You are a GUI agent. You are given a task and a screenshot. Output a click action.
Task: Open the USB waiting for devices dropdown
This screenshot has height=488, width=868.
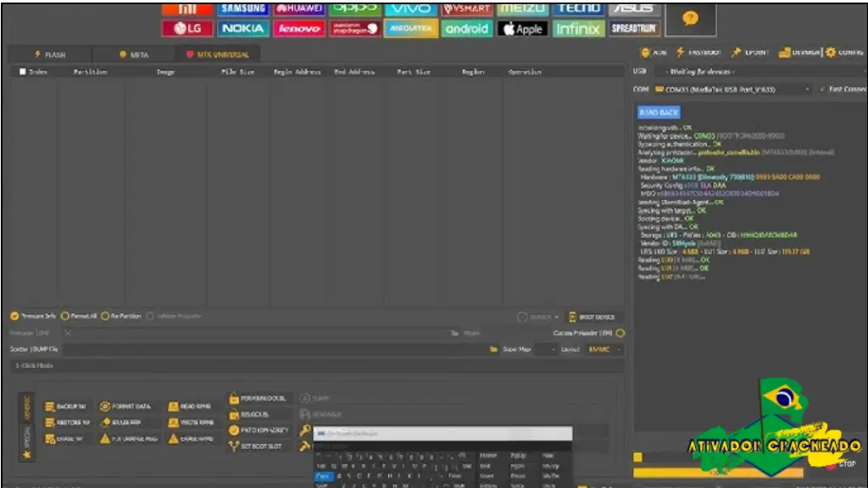pyautogui.click(x=761, y=71)
